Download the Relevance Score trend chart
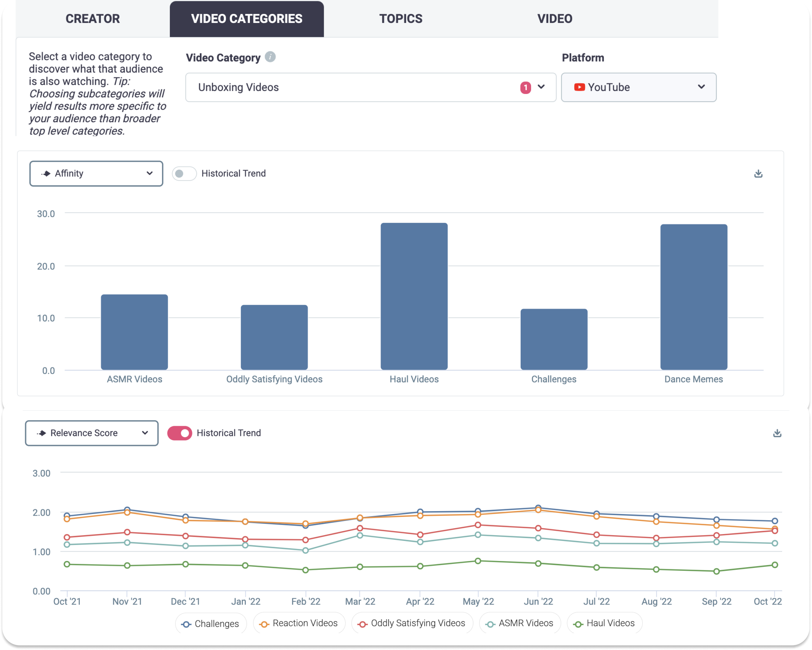The image size is (812, 650). tap(777, 433)
